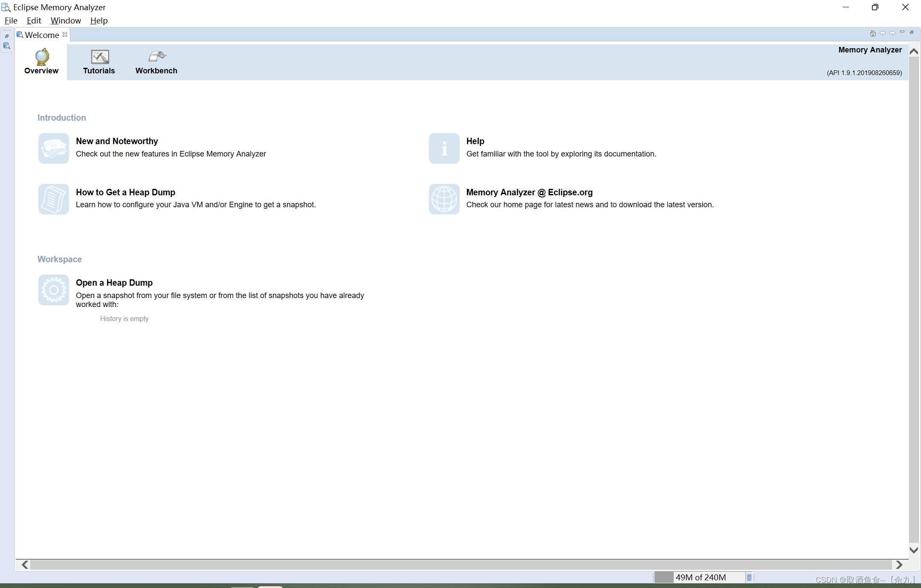
Task: Restore the minimized stack in left sidebar
Action: (x=7, y=36)
